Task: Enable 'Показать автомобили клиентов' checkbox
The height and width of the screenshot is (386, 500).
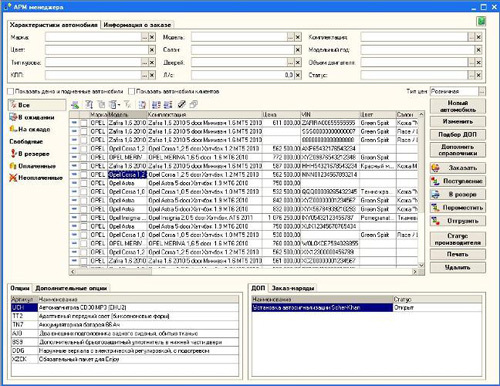Action: point(132,91)
